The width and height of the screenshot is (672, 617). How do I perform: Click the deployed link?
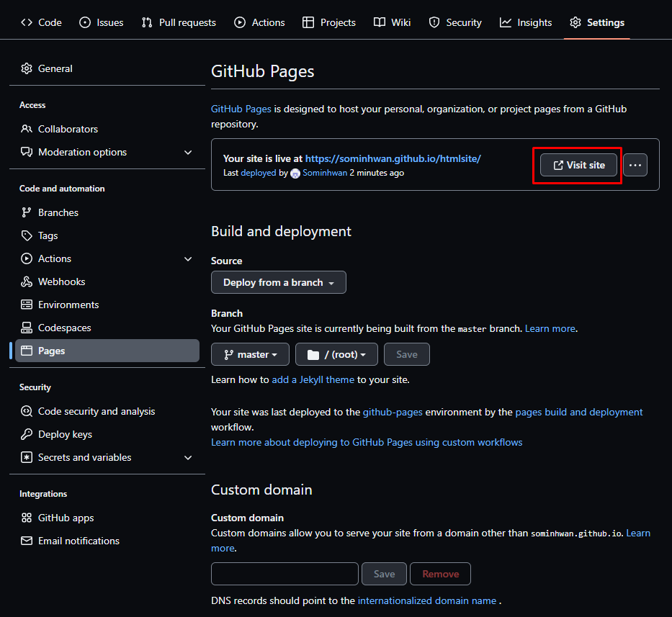tap(259, 173)
